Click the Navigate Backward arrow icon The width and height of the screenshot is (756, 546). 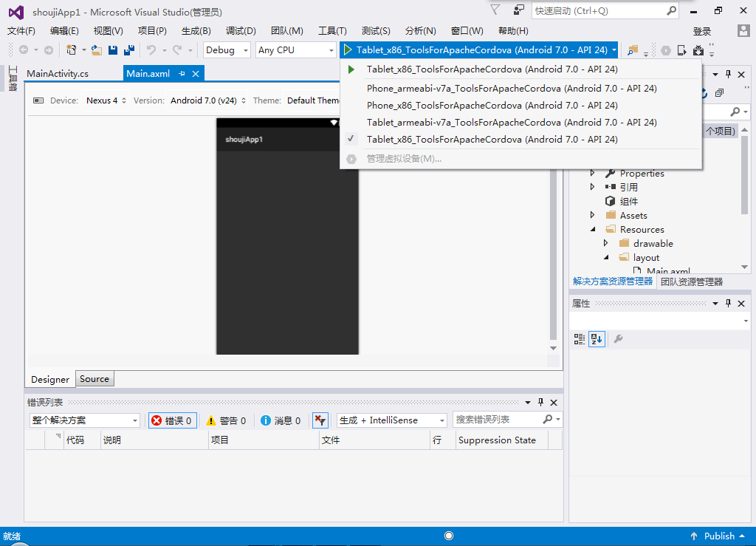click(23, 50)
